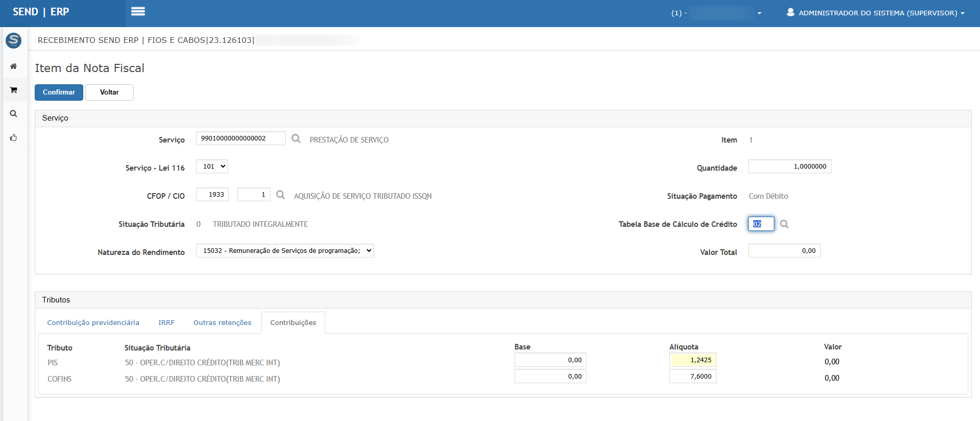Click the Voltar button
Image resolution: width=980 pixels, height=421 pixels.
coord(109,92)
